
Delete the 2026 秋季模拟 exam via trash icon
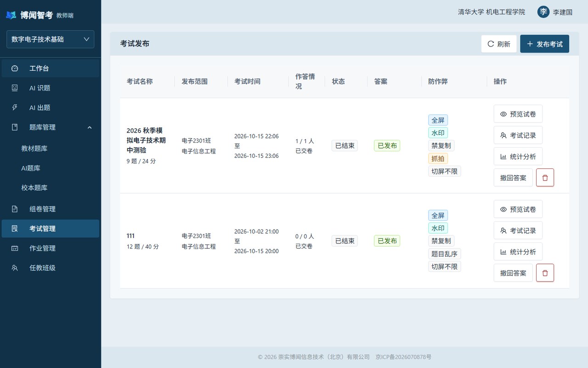click(545, 178)
